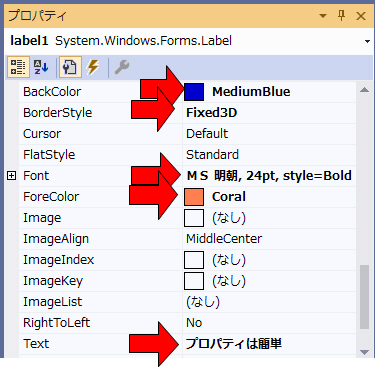This screenshot has width=375, height=367.
Task: Click the property grid scrollbar thumb
Action: (x=365, y=297)
